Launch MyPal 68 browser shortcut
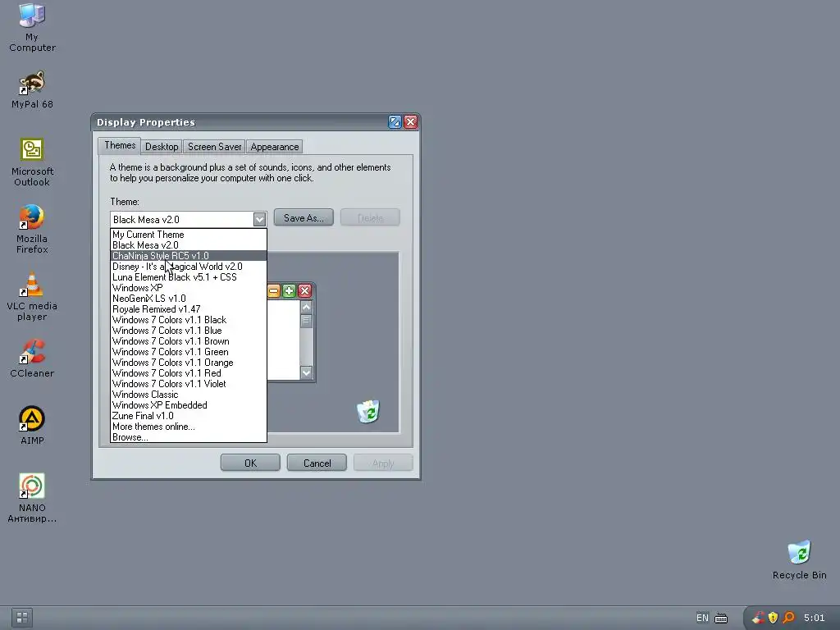 [32, 89]
